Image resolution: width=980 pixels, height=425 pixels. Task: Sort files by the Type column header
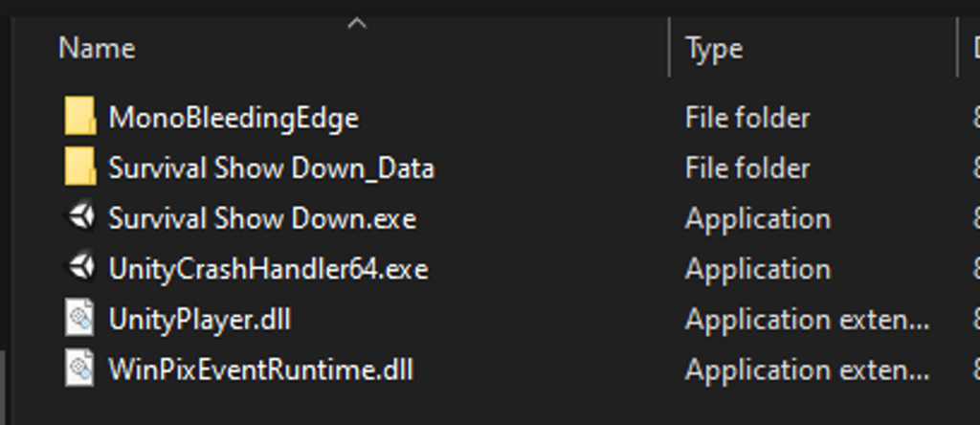coord(714,48)
